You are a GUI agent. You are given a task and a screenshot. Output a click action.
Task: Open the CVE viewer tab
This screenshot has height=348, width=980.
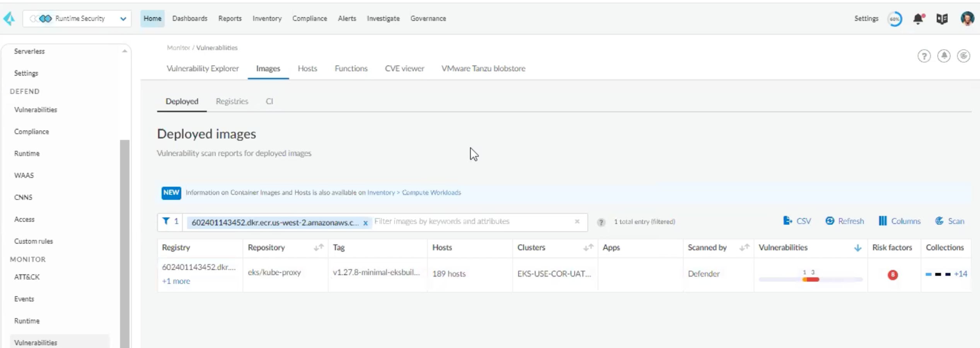click(404, 69)
